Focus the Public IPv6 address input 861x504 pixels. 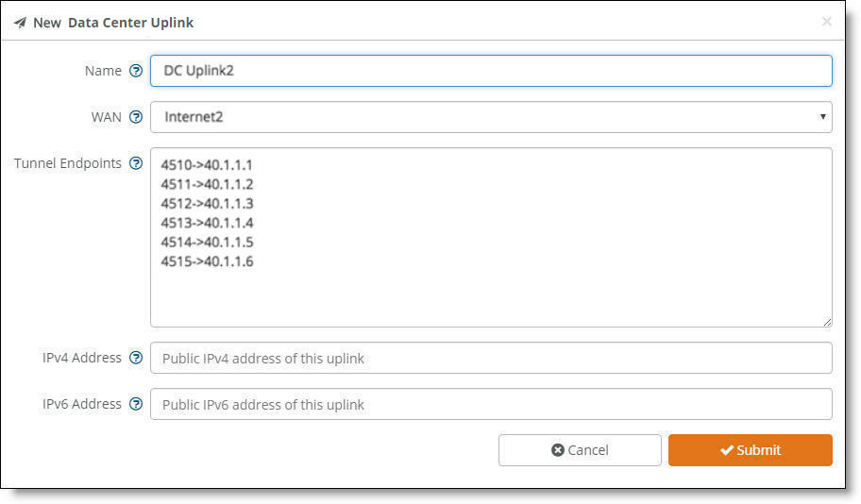[x=491, y=404]
